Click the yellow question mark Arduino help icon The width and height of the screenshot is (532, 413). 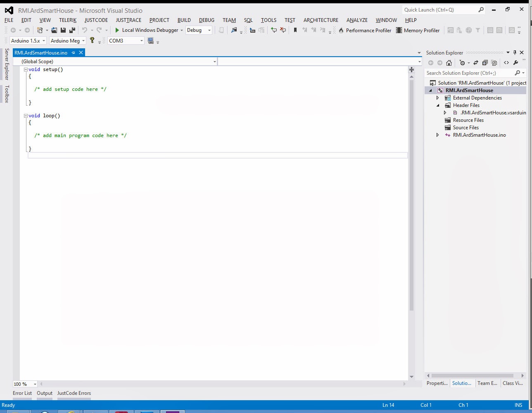[92, 40]
